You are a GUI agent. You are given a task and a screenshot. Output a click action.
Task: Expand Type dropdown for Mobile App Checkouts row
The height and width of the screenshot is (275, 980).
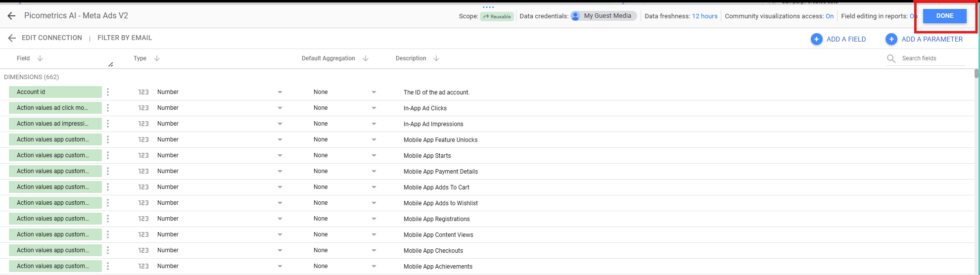point(280,250)
